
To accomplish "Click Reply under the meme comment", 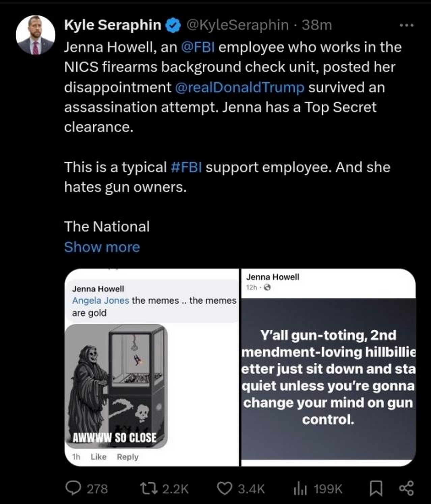I will [x=127, y=457].
